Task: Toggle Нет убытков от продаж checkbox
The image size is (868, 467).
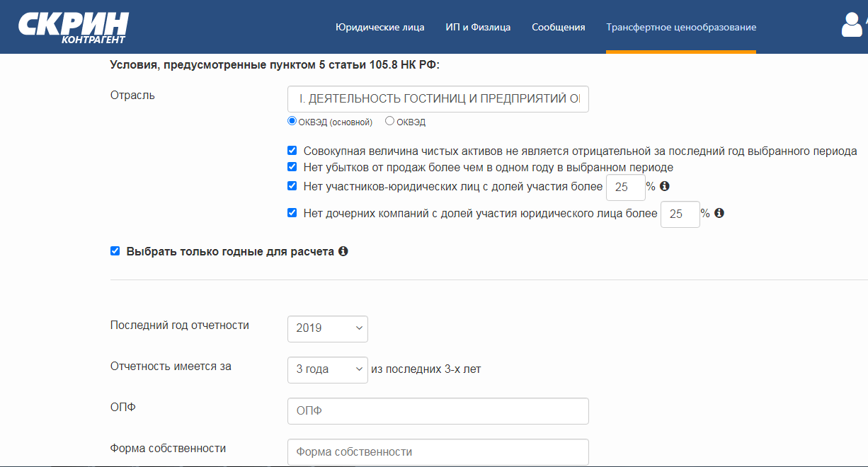Action: [x=292, y=167]
